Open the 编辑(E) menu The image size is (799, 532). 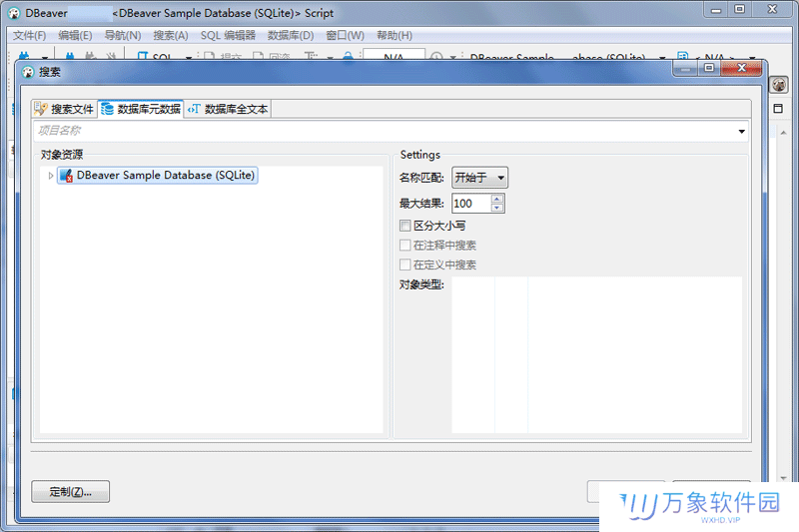click(x=75, y=36)
